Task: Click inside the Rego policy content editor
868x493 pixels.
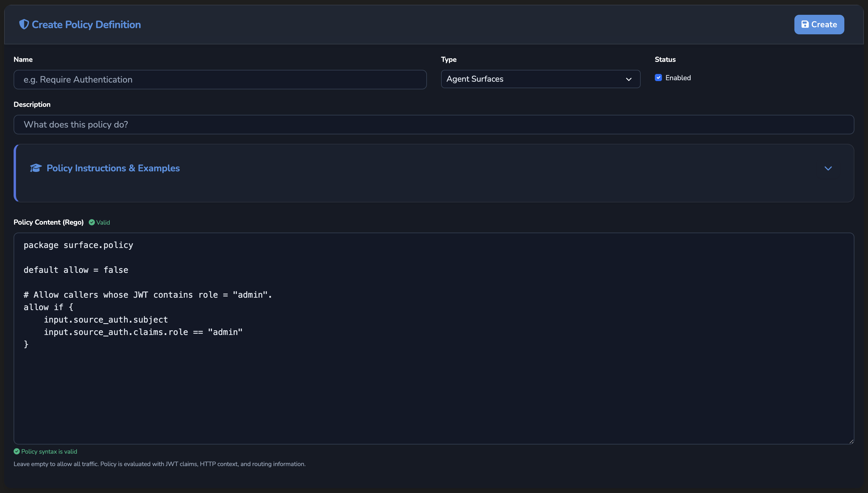Action: click(x=434, y=339)
